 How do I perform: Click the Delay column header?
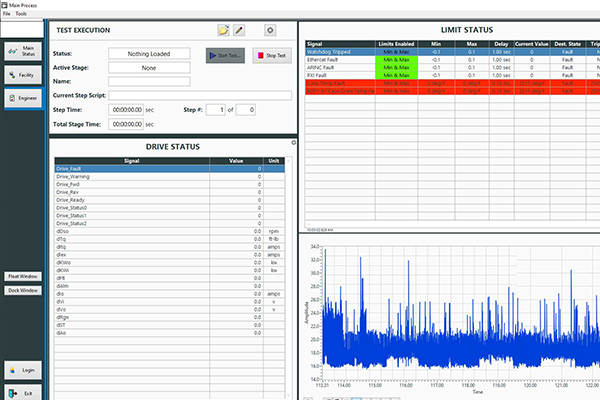(x=501, y=44)
